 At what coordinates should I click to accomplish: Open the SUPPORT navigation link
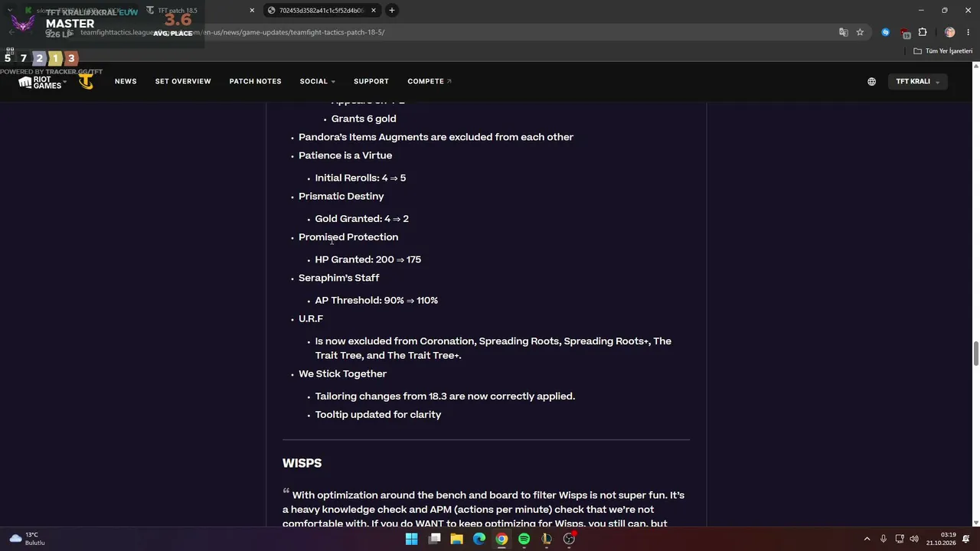click(x=371, y=81)
